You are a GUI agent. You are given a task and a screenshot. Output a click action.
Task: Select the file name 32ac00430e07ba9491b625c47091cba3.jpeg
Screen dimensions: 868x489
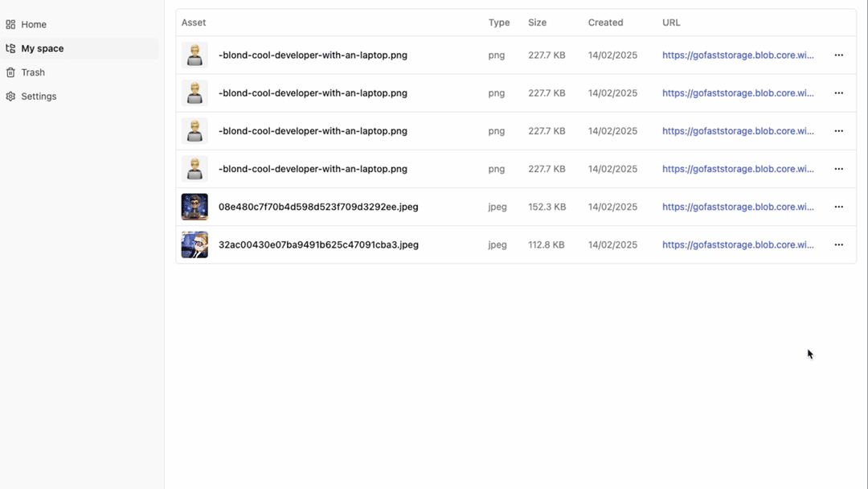318,244
